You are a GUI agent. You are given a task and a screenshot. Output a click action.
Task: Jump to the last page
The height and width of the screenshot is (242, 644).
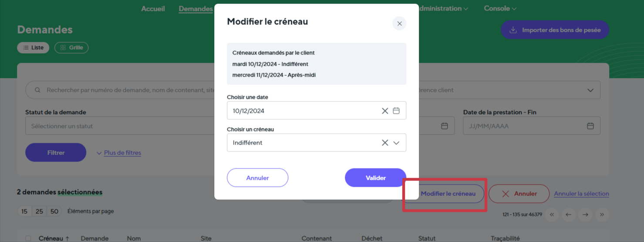(x=602, y=215)
